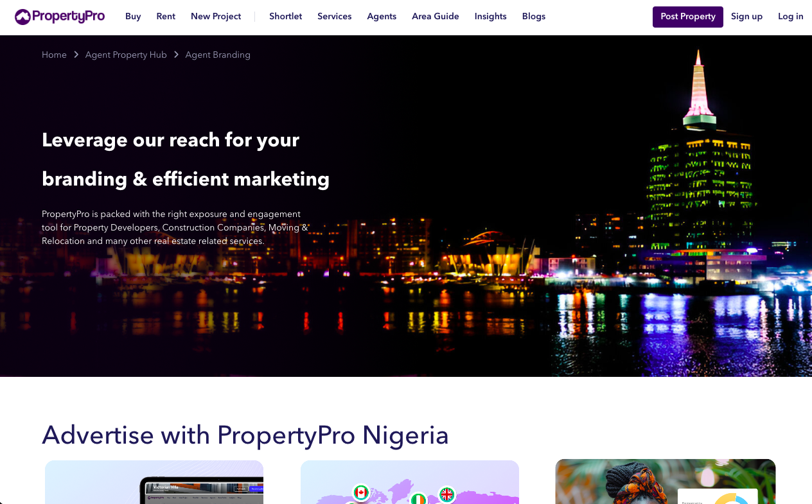Click the Canada flag map marker

click(x=361, y=492)
